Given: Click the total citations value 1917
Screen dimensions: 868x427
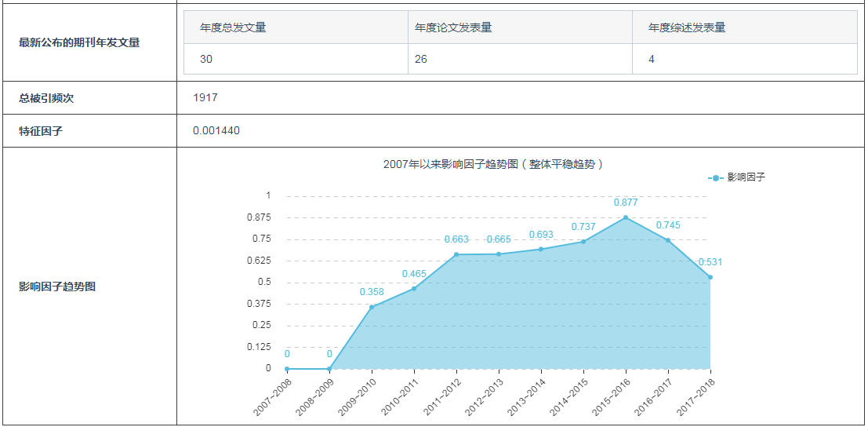Looking at the screenshot, I should [x=205, y=98].
